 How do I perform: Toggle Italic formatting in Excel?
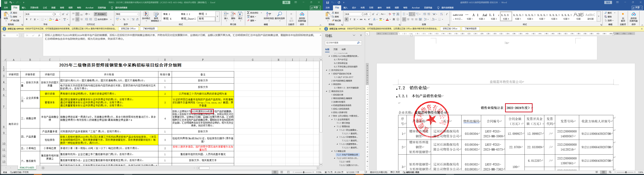31,19
